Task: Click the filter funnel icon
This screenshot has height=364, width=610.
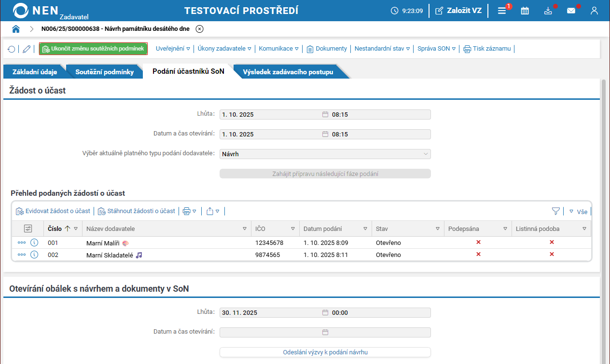Action: (555, 211)
